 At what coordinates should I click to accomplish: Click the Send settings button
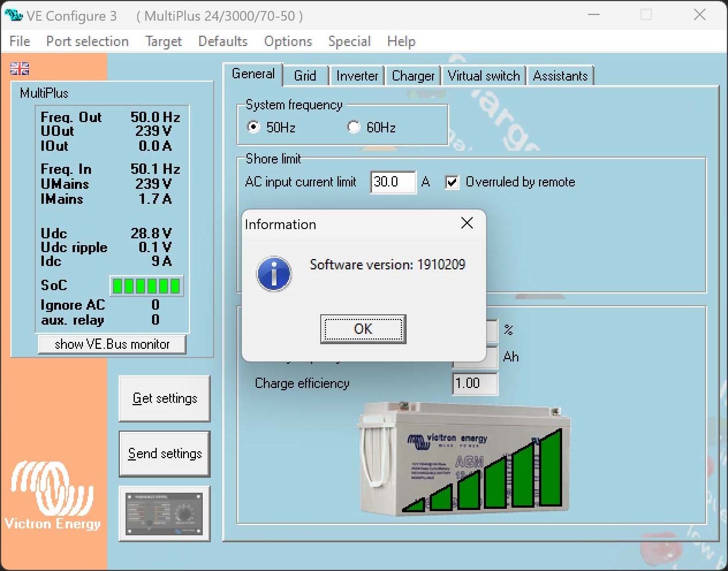164,454
